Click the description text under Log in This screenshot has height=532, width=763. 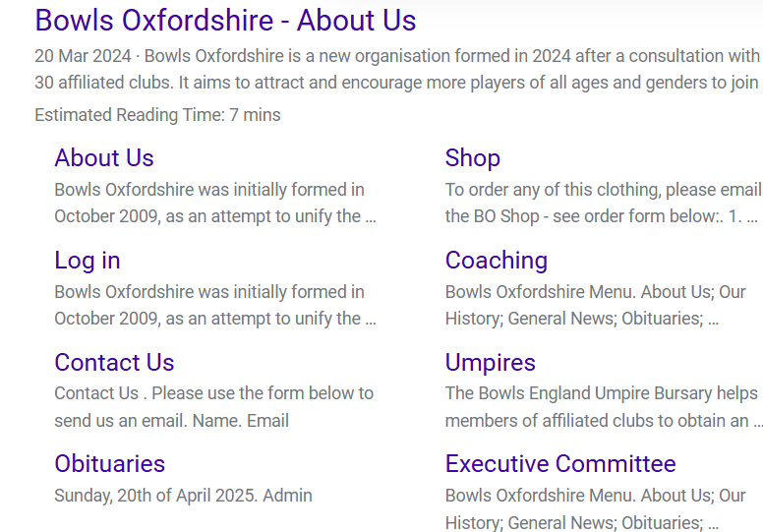click(214, 305)
